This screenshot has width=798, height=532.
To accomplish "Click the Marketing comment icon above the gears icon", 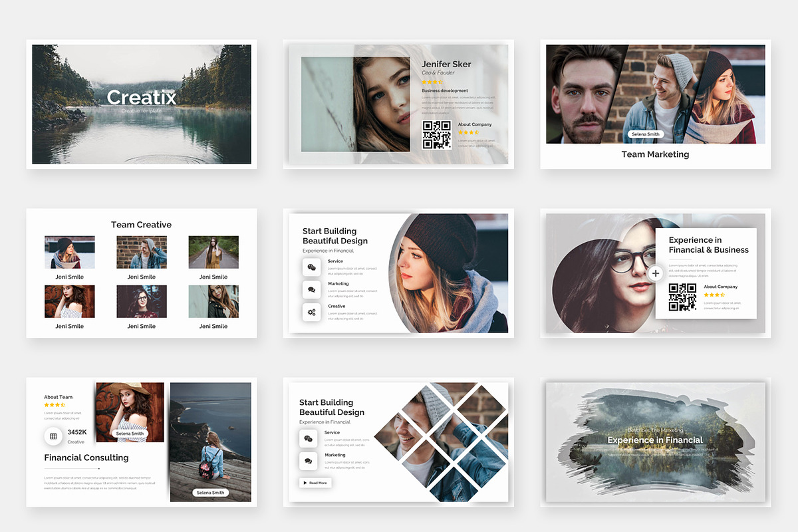I will (311, 289).
